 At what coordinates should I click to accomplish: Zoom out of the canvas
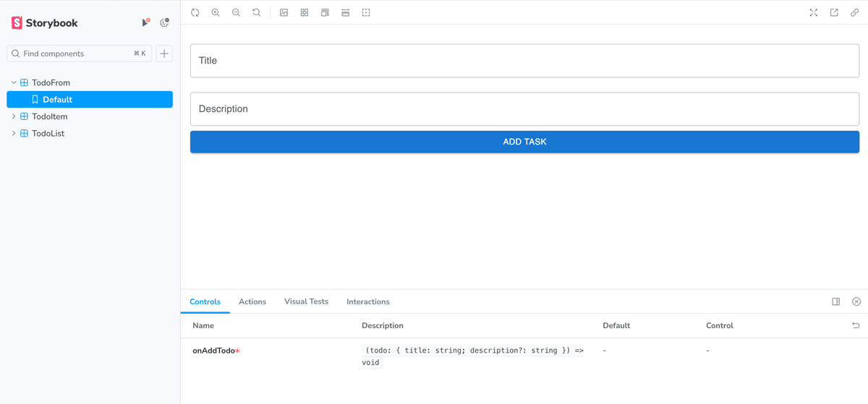click(x=236, y=12)
